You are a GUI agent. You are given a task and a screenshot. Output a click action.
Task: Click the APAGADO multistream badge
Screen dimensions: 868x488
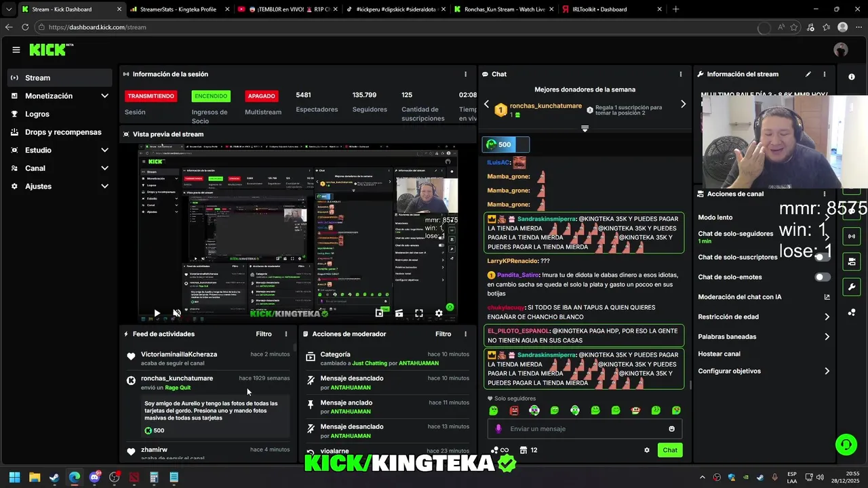(262, 96)
